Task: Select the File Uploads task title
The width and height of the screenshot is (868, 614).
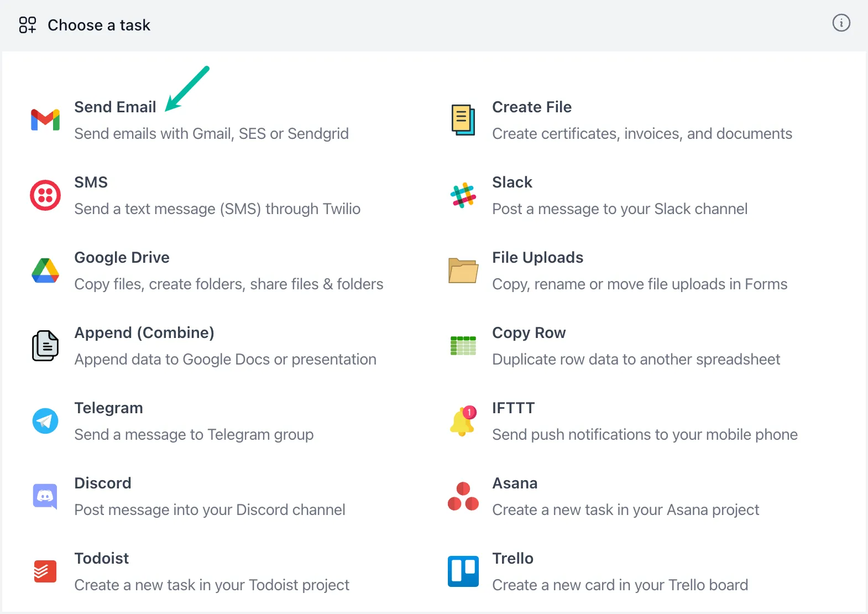Action: coord(538,257)
